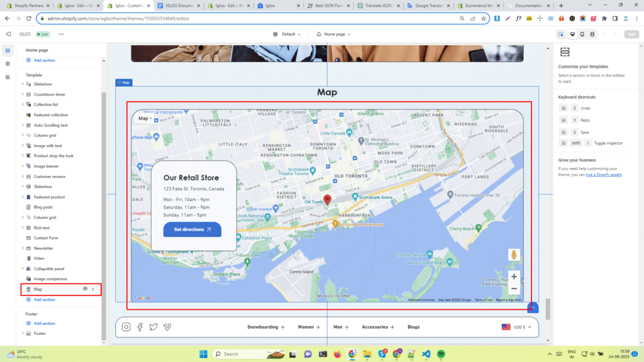Open the hire a Shopify expert link
The width and height of the screenshot is (644, 362).
(604, 174)
